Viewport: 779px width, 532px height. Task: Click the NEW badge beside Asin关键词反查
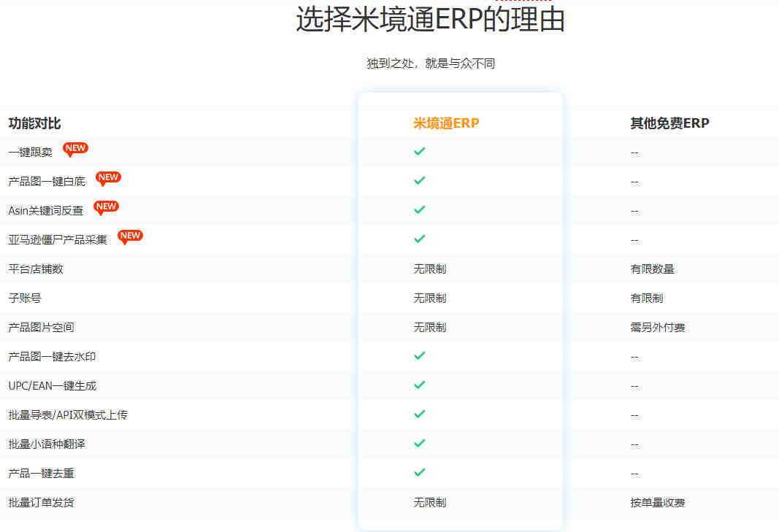[107, 208]
